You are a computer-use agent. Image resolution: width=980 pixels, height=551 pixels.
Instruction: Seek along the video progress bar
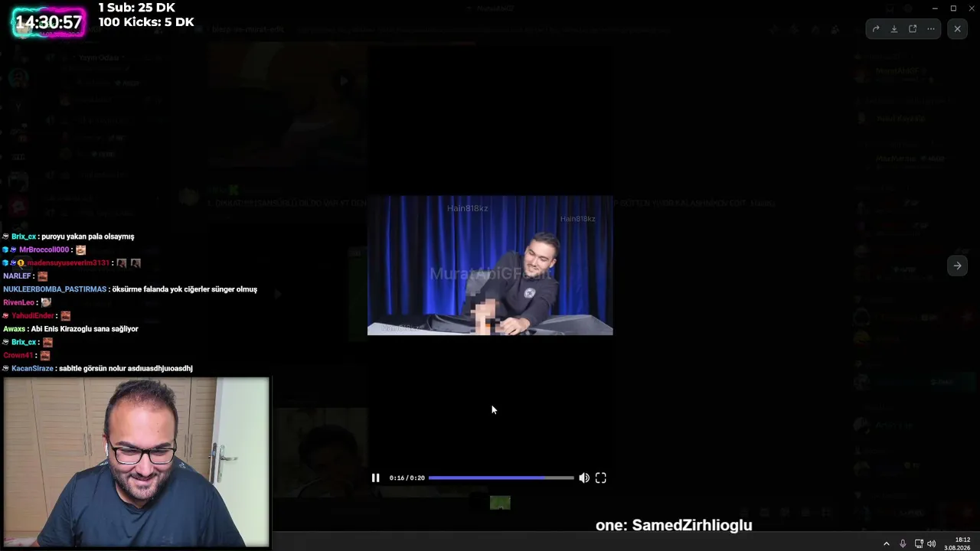(501, 478)
